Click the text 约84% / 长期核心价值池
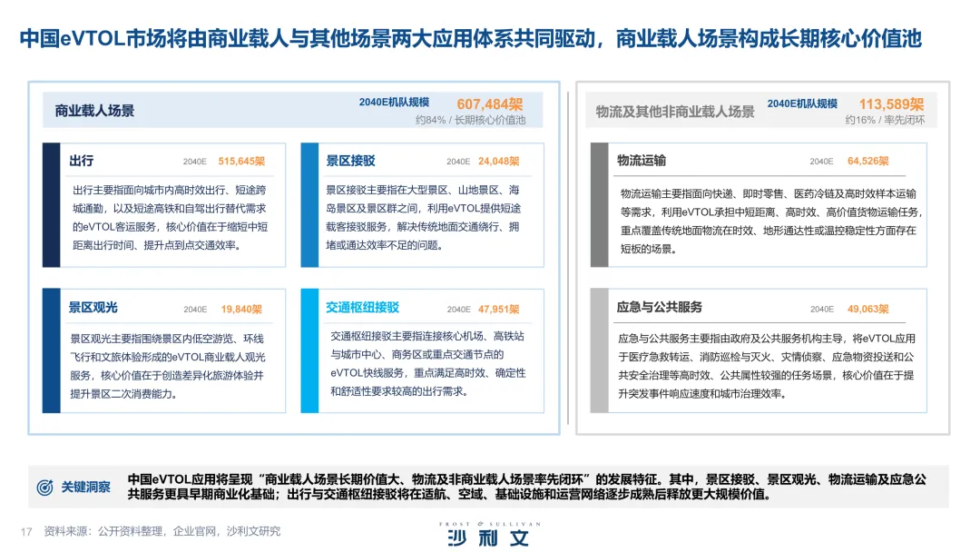980x552 pixels. click(471, 120)
